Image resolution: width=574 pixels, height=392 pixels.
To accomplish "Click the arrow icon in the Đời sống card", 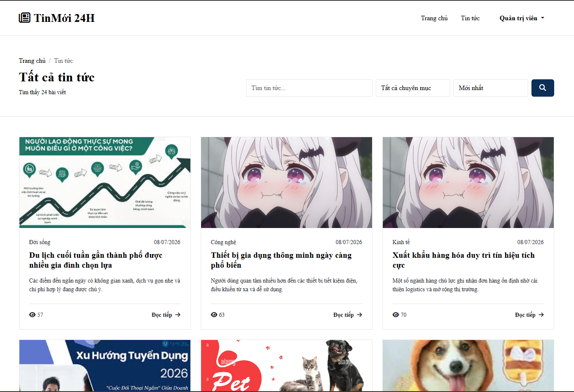I will pos(178,315).
